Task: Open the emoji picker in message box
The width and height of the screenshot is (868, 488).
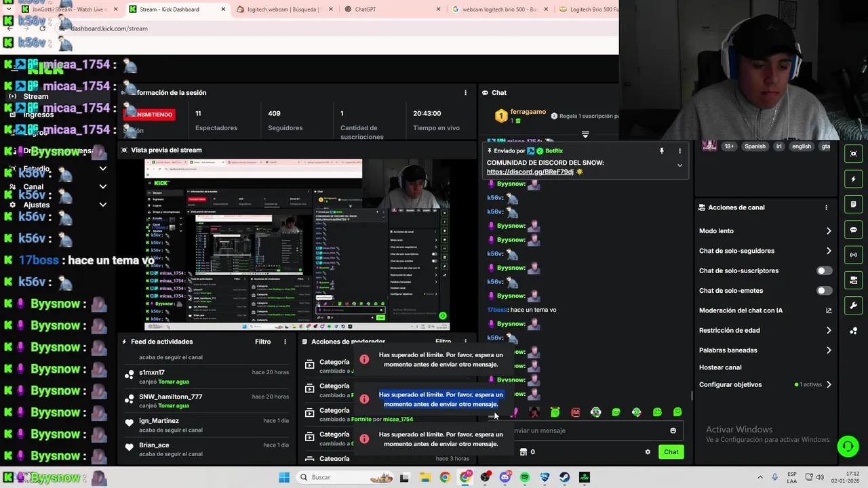Action: coord(673,430)
